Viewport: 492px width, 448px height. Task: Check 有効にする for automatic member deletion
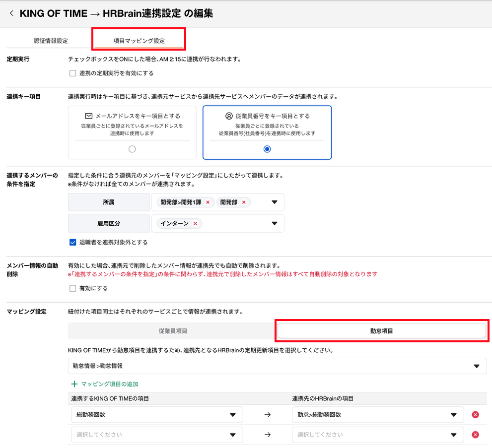pyautogui.click(x=73, y=288)
